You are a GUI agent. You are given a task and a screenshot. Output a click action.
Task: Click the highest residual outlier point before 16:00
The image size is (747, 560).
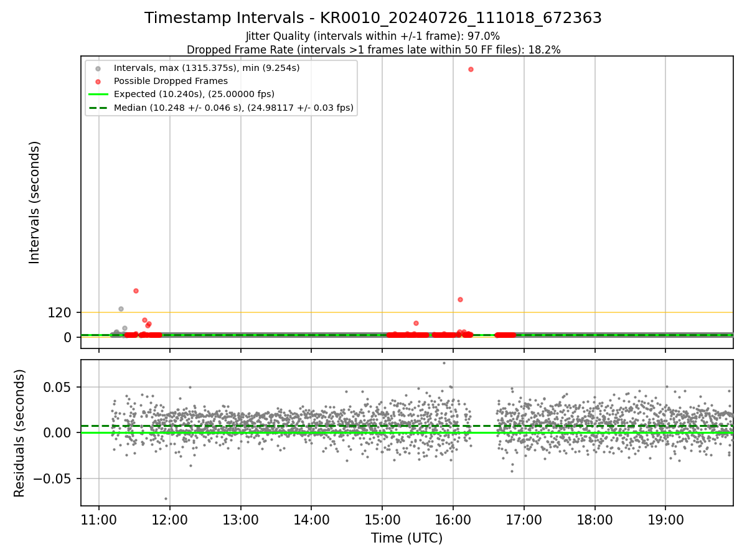[x=444, y=363]
